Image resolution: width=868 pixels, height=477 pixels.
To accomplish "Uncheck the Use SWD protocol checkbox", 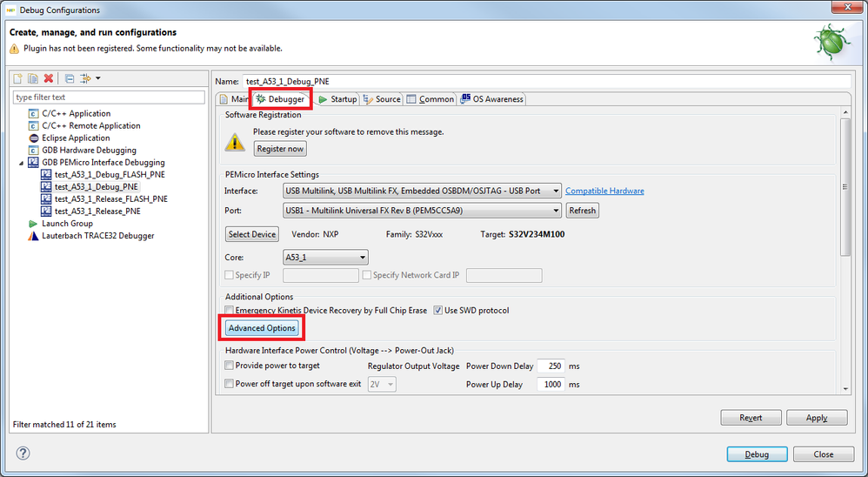I will [x=437, y=310].
